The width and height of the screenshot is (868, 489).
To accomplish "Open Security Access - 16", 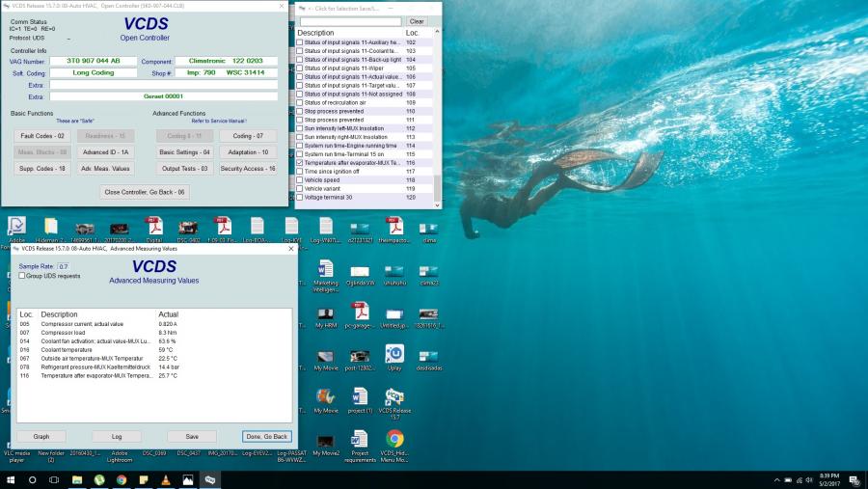I will coord(248,168).
